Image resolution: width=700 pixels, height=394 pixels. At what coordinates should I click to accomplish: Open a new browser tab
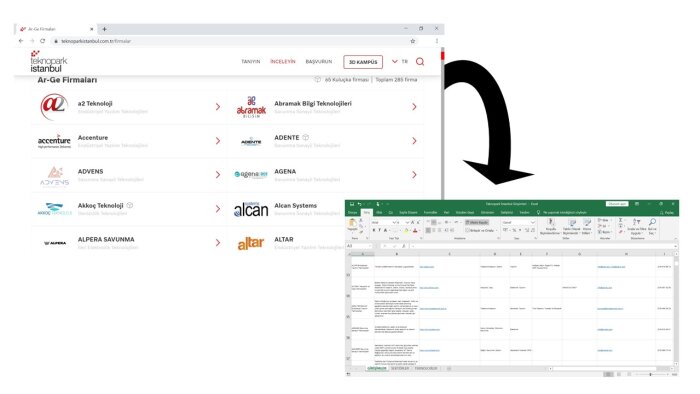[104, 29]
